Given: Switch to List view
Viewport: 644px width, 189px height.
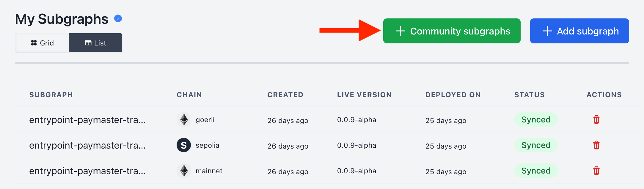Looking at the screenshot, I should click(95, 43).
